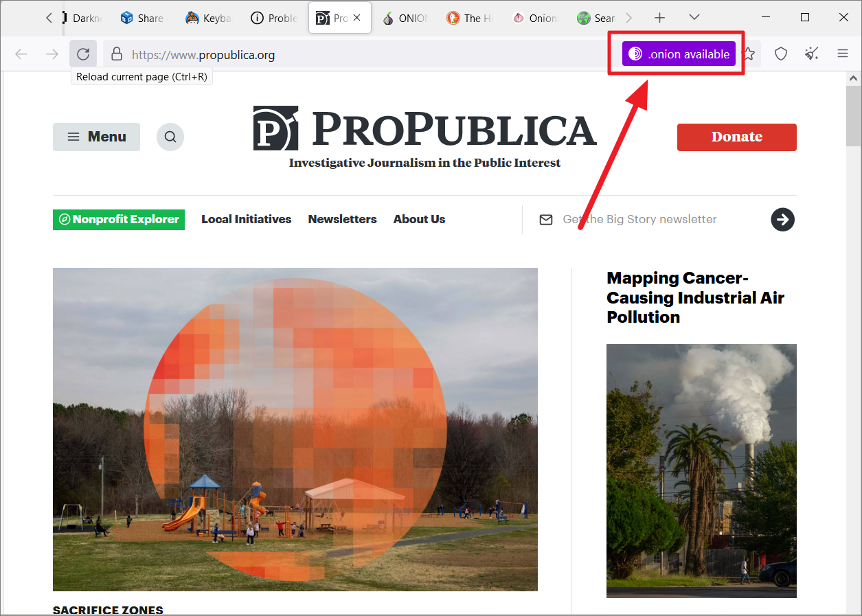Open the About Us link
Screen dimensions: 862x616
click(x=420, y=220)
